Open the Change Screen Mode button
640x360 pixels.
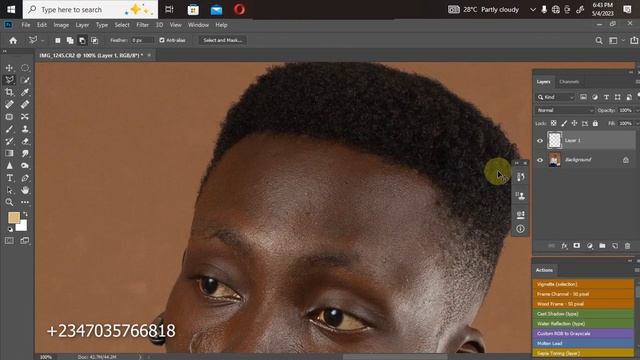coord(25,241)
